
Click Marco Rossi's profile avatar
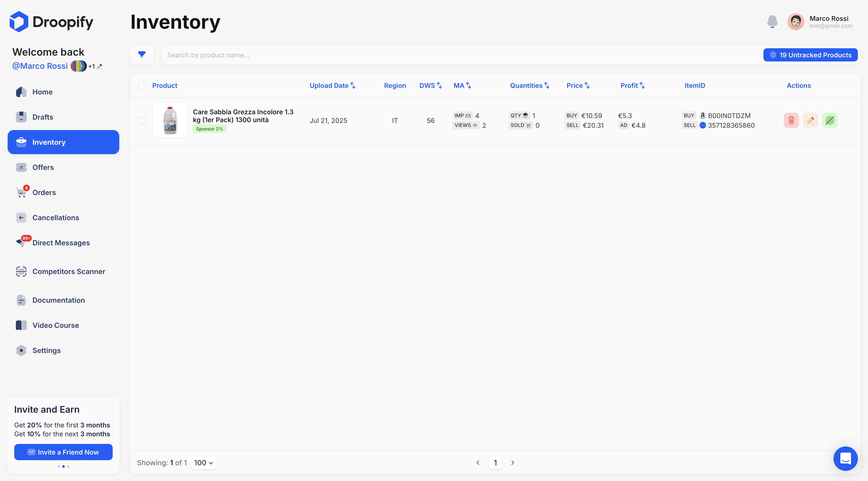(x=796, y=22)
